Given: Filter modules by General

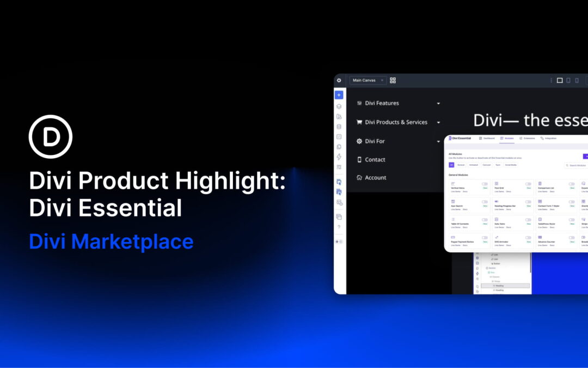Looking at the screenshot, I should [461, 165].
